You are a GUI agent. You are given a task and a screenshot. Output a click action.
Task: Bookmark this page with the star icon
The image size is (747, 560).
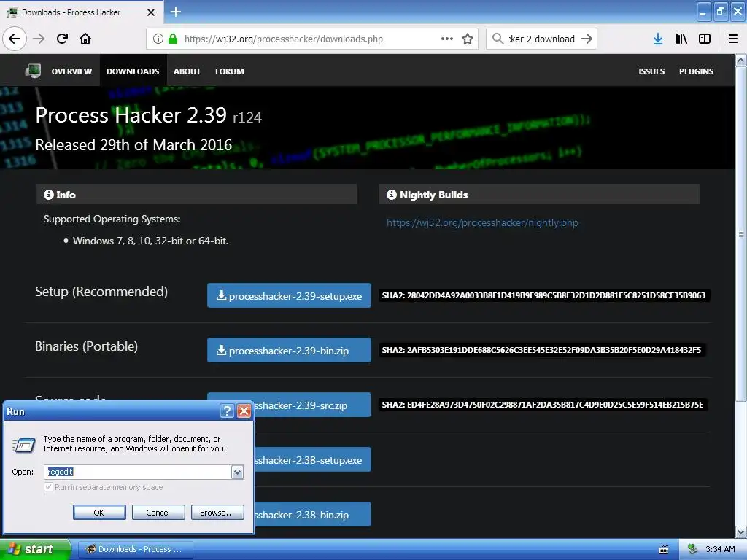click(468, 39)
